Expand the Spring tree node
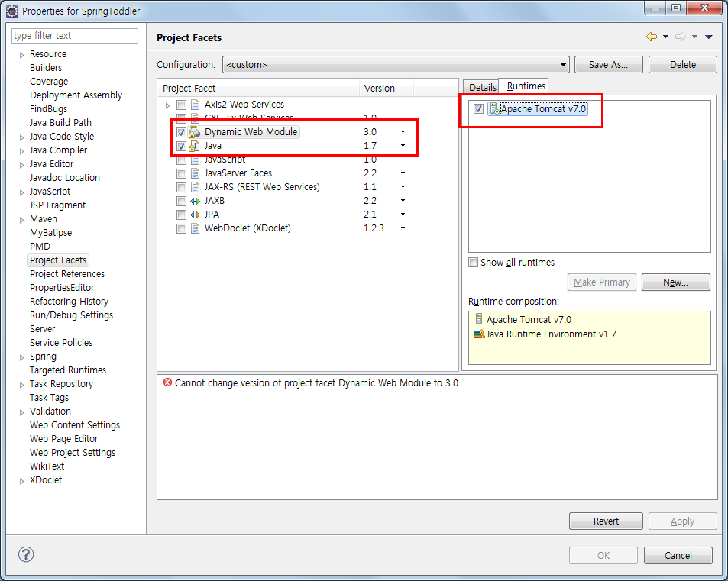 click(x=21, y=358)
